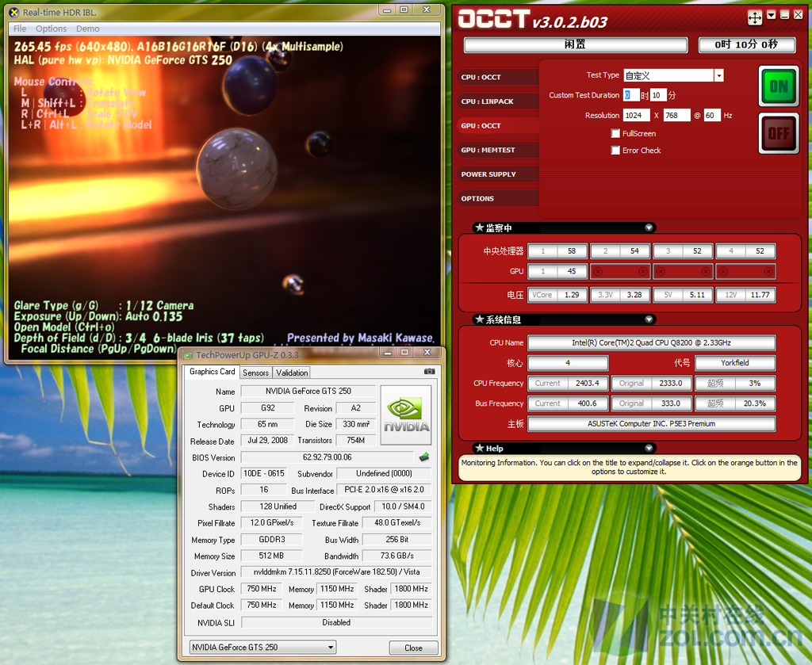Click the Yorkfield codename field
This screenshot has height=665, width=812.
tap(734, 363)
